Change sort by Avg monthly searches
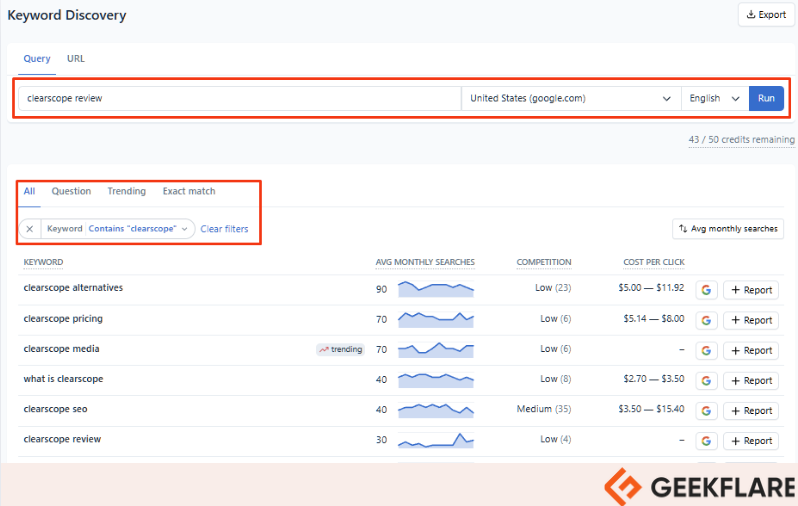798x506 pixels. pyautogui.click(x=728, y=229)
